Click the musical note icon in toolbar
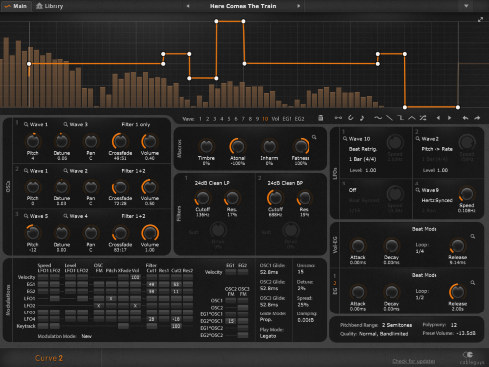This screenshot has height=367, width=489. [362, 118]
